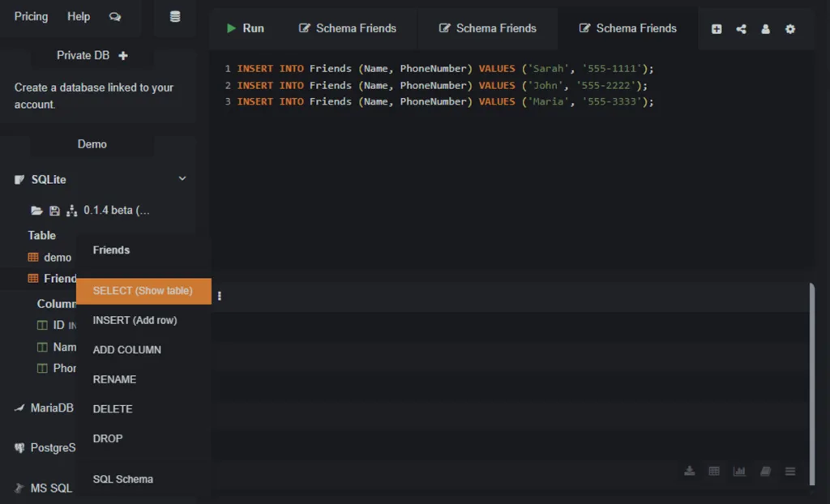Image resolution: width=830 pixels, height=504 pixels.
Task: Open the user account icon
Action: [x=765, y=29]
